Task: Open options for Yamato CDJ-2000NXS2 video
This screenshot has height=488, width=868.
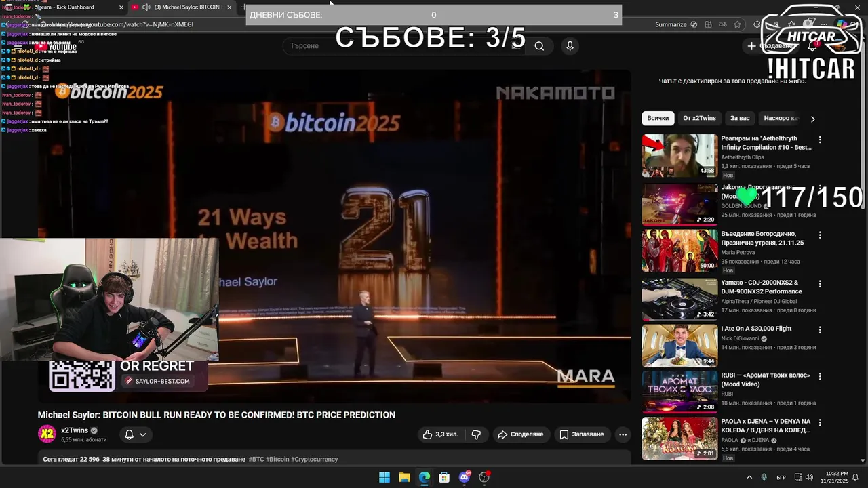Action: [820, 284]
